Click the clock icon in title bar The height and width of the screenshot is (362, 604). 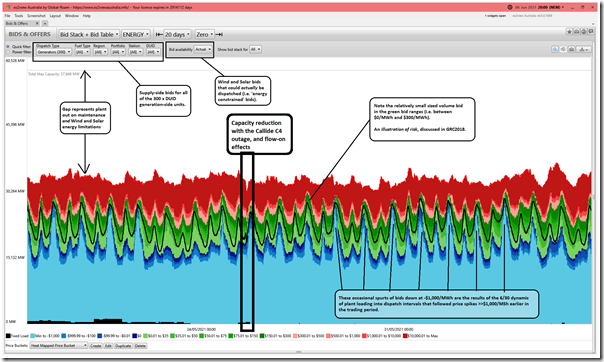[510, 7]
